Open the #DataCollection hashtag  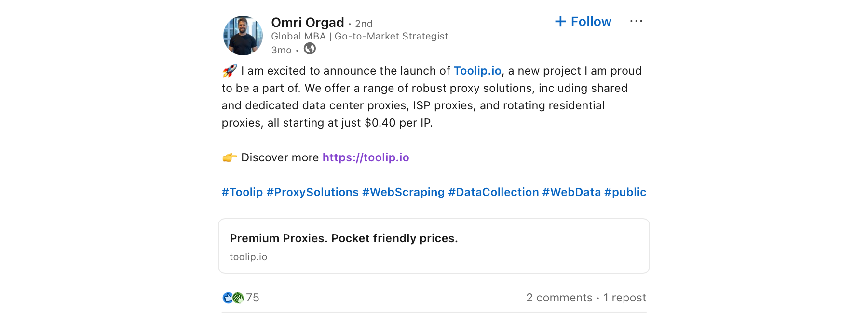click(x=493, y=192)
